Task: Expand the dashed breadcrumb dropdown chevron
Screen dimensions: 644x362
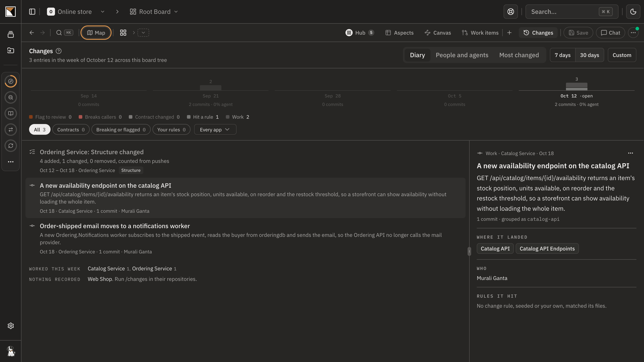Action: pos(143,33)
